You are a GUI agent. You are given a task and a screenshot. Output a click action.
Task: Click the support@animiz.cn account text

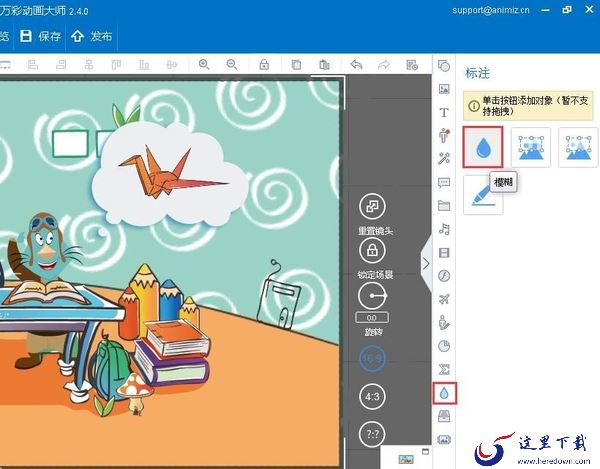tap(491, 10)
